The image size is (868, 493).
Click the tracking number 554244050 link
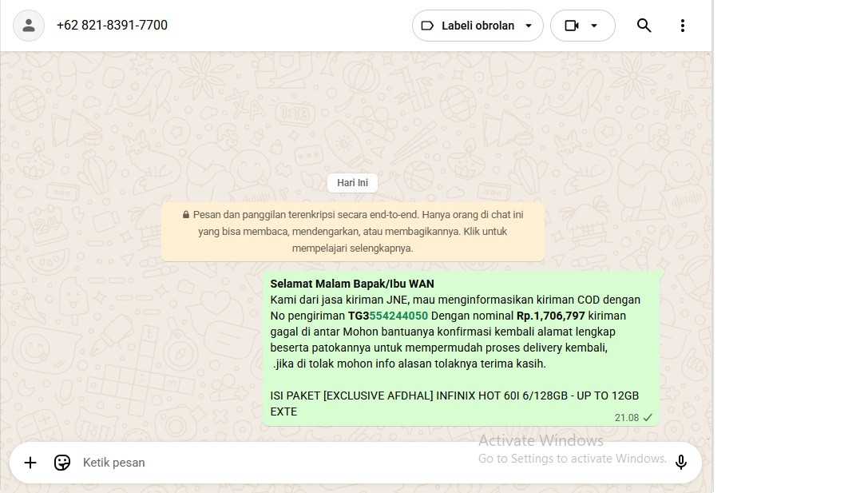[398, 316]
